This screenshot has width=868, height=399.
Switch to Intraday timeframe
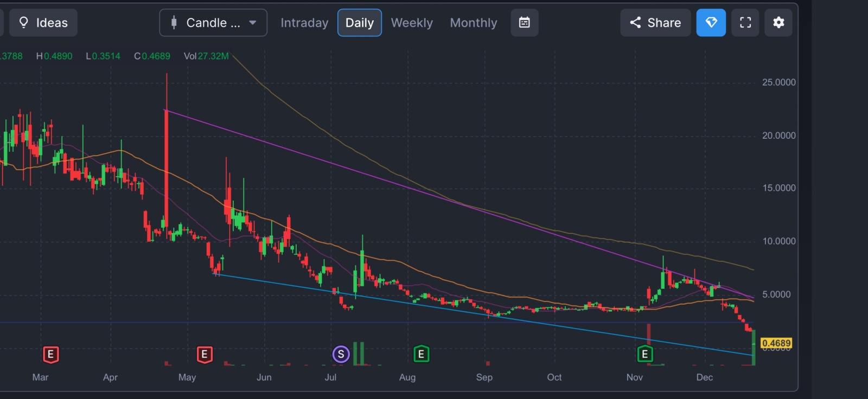tap(304, 23)
